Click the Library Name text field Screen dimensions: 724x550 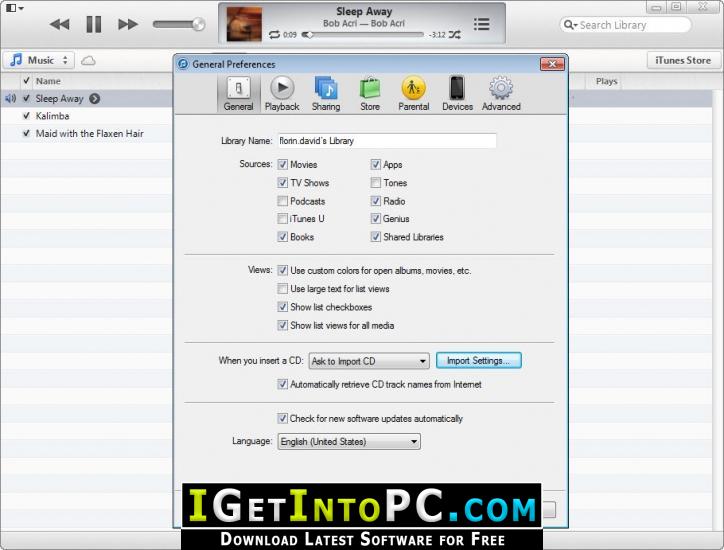pos(387,140)
